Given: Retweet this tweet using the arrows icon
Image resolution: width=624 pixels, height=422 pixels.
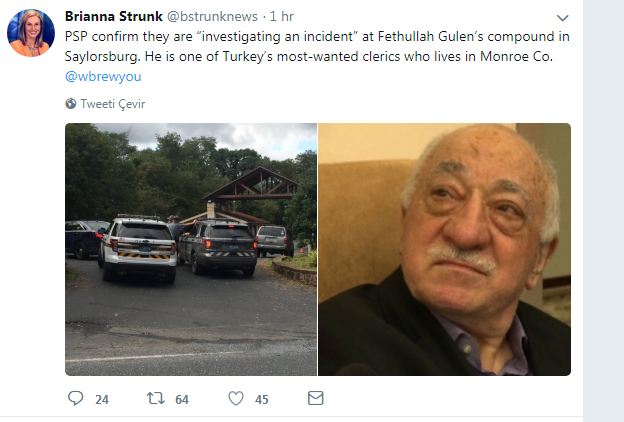Looking at the screenshot, I should point(156,398).
